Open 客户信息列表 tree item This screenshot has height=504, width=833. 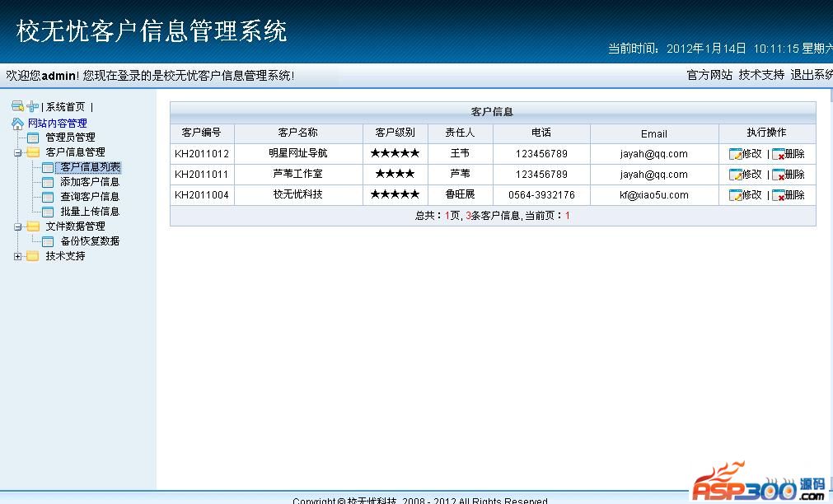pyautogui.click(x=90, y=167)
